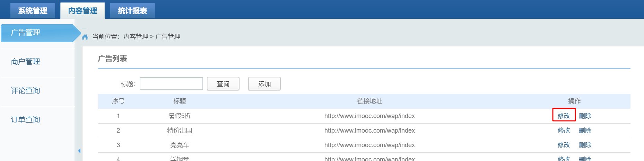Click the 查询 button
The image size is (644, 161).
223,84
